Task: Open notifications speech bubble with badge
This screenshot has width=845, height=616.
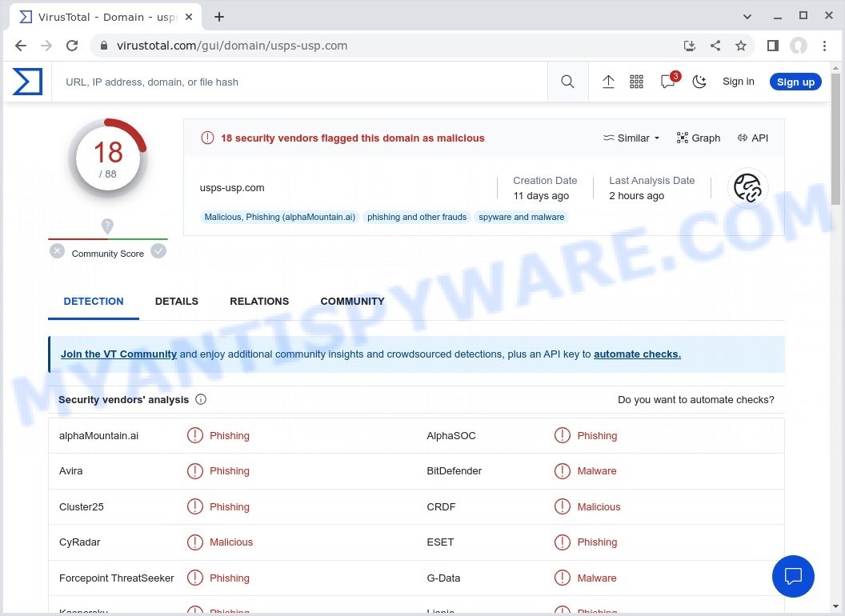Action: [669, 81]
